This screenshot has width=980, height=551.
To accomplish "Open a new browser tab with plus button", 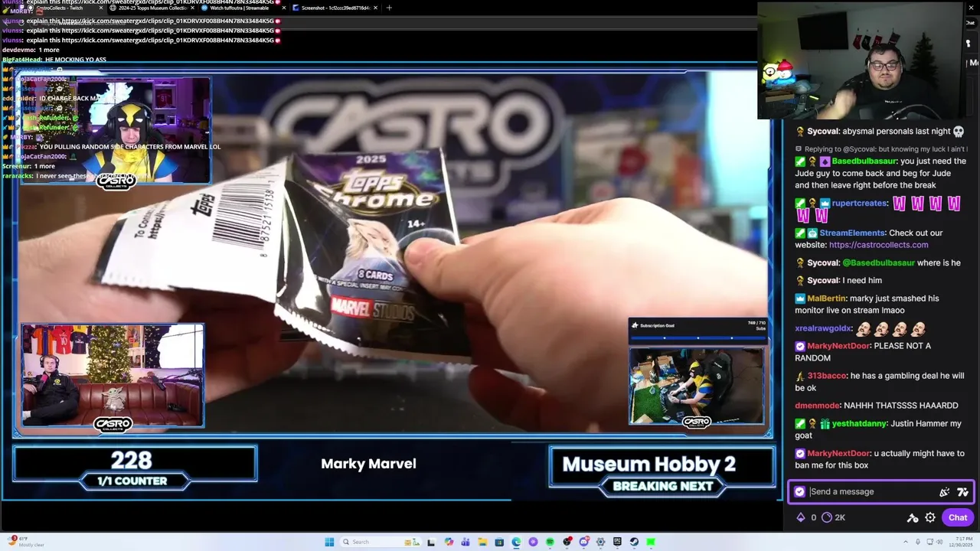I will click(x=389, y=8).
